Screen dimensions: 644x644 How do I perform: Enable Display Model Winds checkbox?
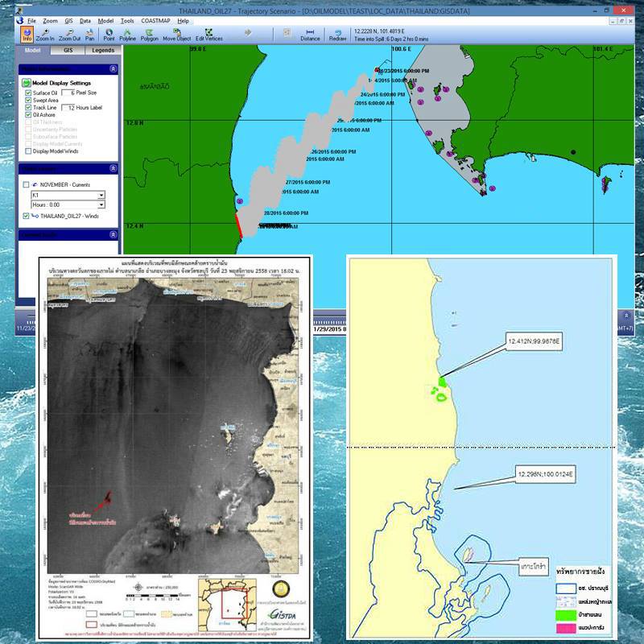[28, 151]
